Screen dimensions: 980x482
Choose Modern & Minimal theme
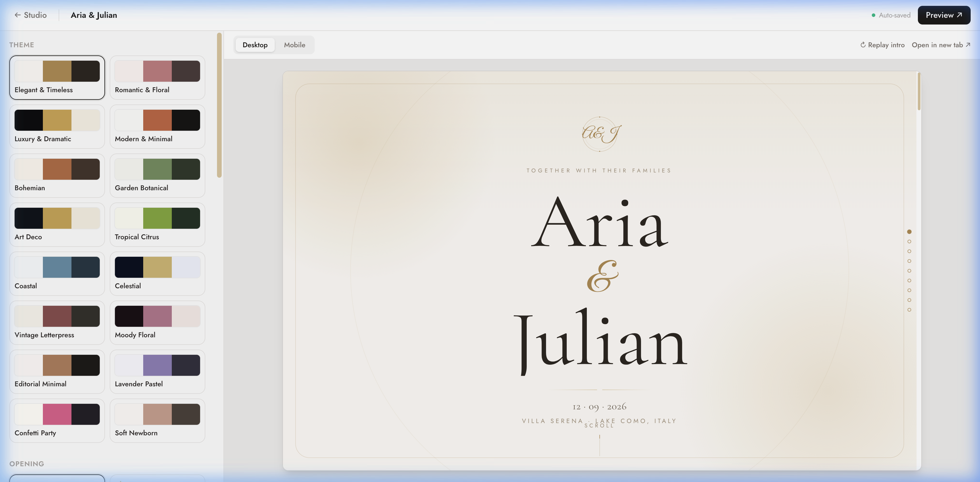point(157,127)
